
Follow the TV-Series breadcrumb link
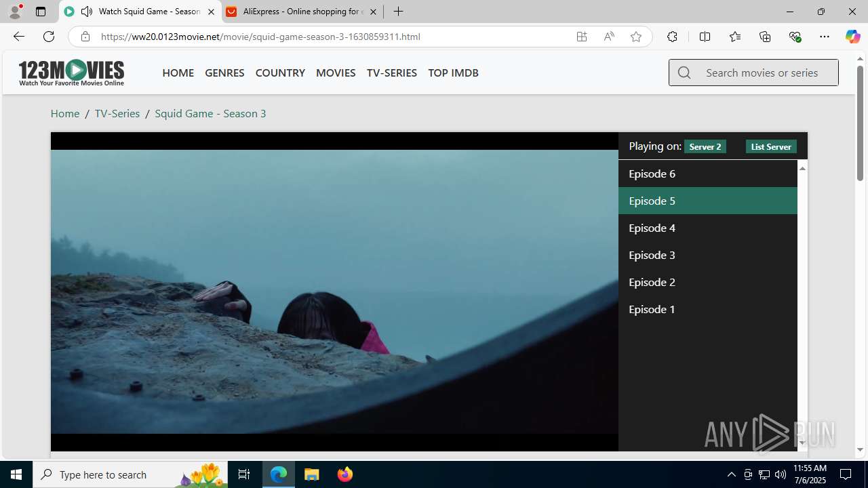(x=117, y=113)
